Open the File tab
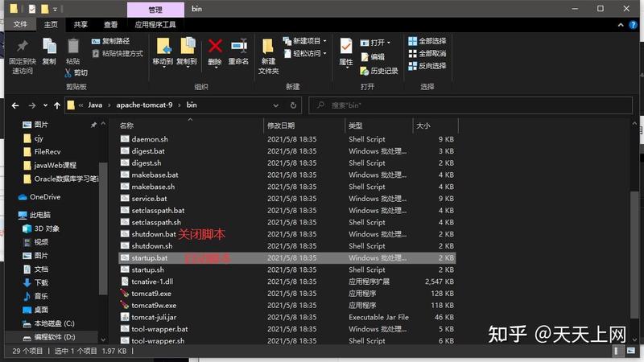The width and height of the screenshot is (644, 362). coord(20,25)
